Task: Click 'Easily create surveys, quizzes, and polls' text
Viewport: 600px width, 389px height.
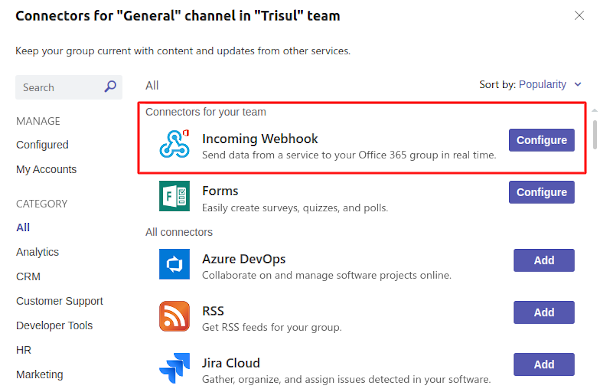Action: [295, 208]
